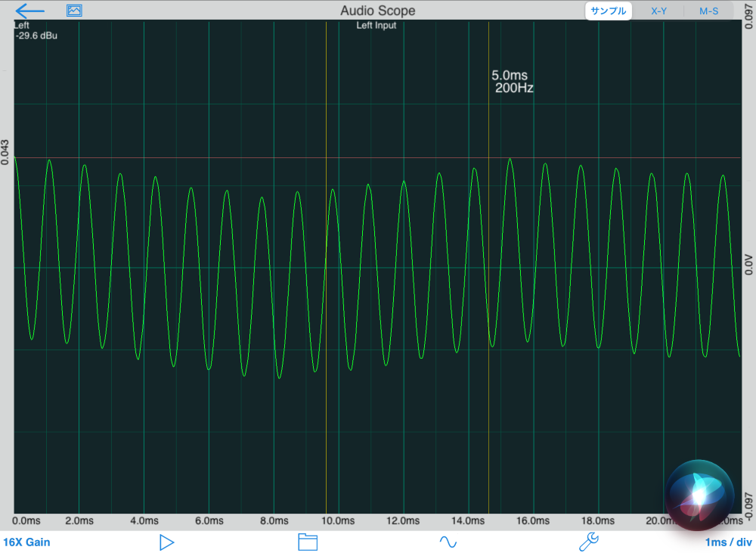The width and height of the screenshot is (756, 553).
Task: Switch to the X-Y mode tab
Action: (658, 11)
